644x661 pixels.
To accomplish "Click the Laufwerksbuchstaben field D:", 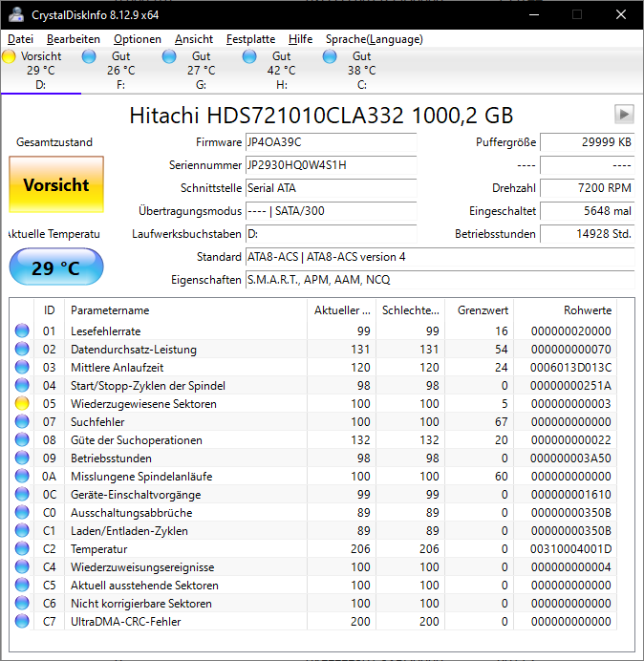I will click(331, 234).
